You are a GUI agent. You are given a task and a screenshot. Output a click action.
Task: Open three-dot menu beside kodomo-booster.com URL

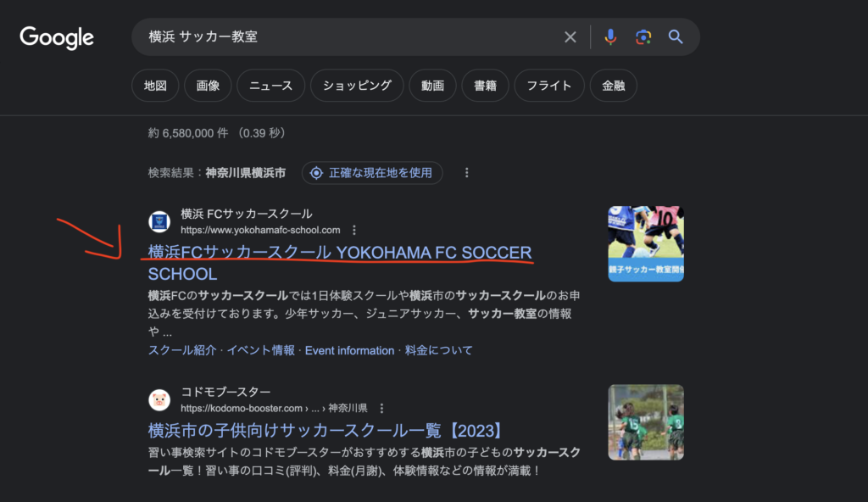pyautogui.click(x=381, y=409)
